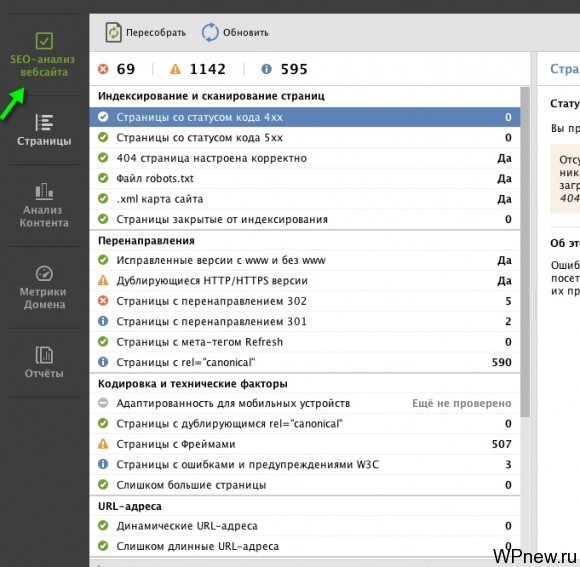Select row Страницы с перенаправлением 302
The width and height of the screenshot is (580, 567).
[305, 301]
